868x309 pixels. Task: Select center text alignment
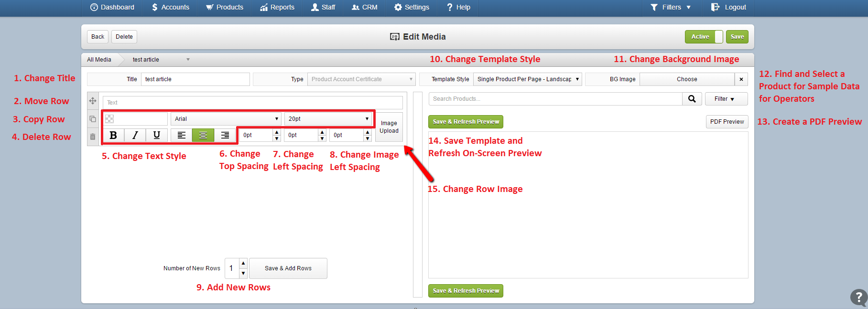[203, 135]
